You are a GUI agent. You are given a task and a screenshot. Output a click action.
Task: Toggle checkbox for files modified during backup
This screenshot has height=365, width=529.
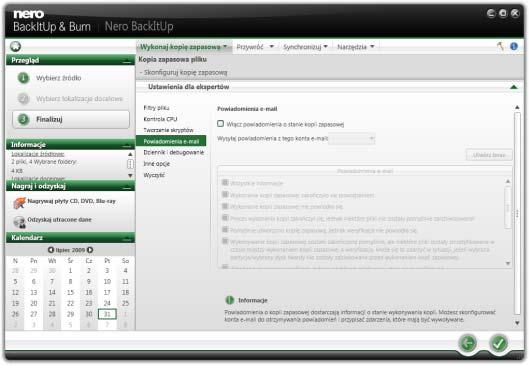[x=225, y=242]
